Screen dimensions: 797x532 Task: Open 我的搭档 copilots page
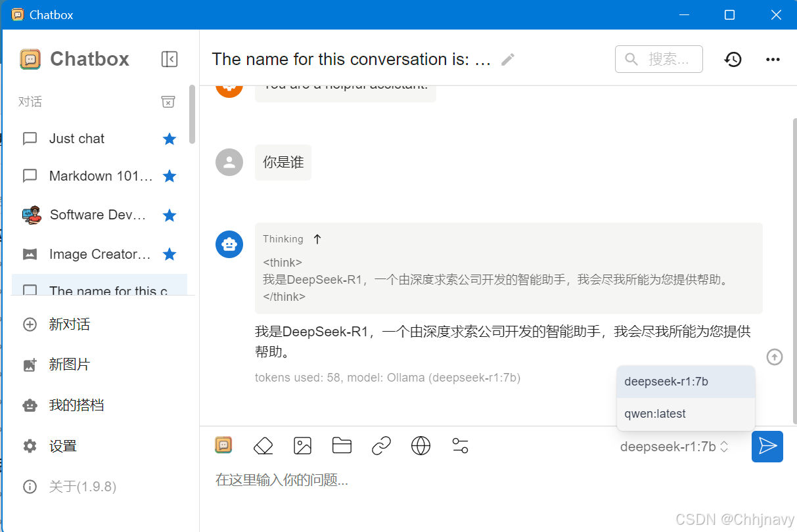click(100, 405)
